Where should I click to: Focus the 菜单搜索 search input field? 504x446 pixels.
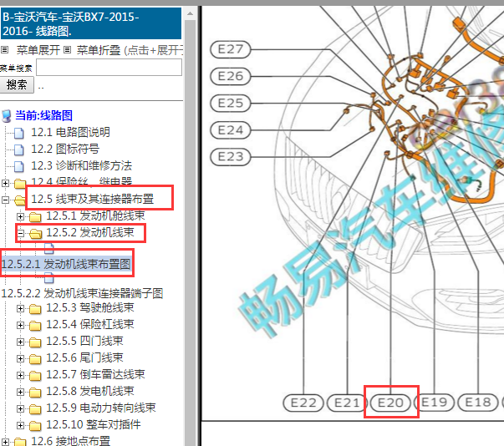(x=109, y=68)
